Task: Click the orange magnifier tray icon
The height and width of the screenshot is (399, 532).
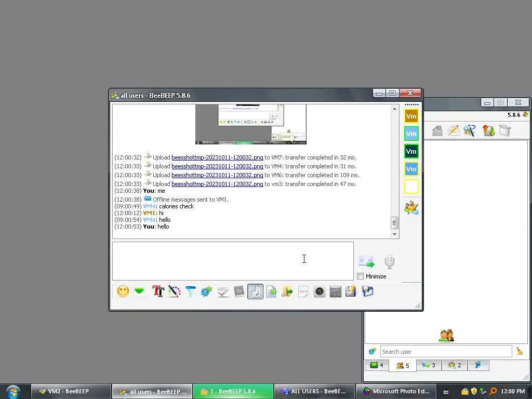Action: pyautogui.click(x=494, y=391)
